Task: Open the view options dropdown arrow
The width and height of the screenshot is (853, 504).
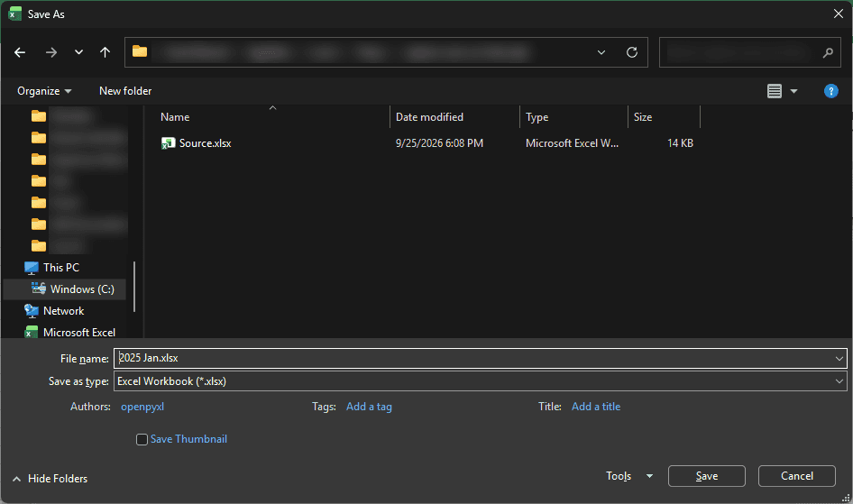Action: [x=793, y=91]
